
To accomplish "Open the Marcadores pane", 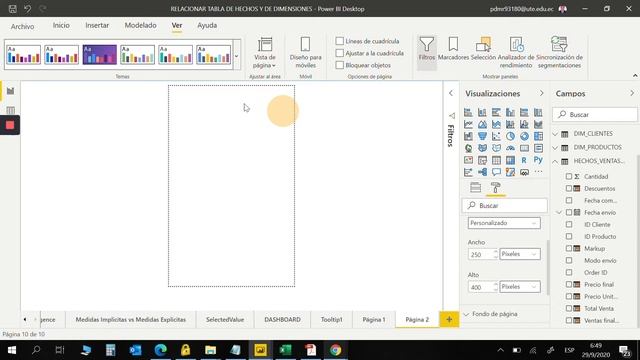I will tap(453, 49).
